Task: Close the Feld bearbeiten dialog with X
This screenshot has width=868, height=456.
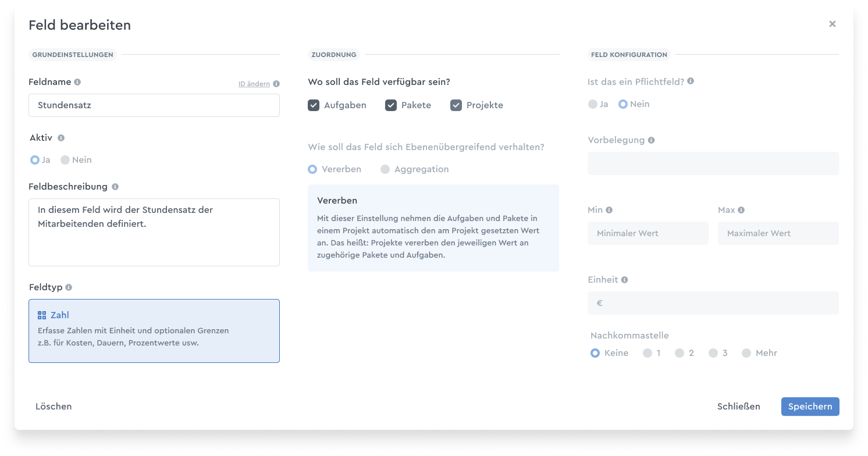Action: click(x=833, y=24)
